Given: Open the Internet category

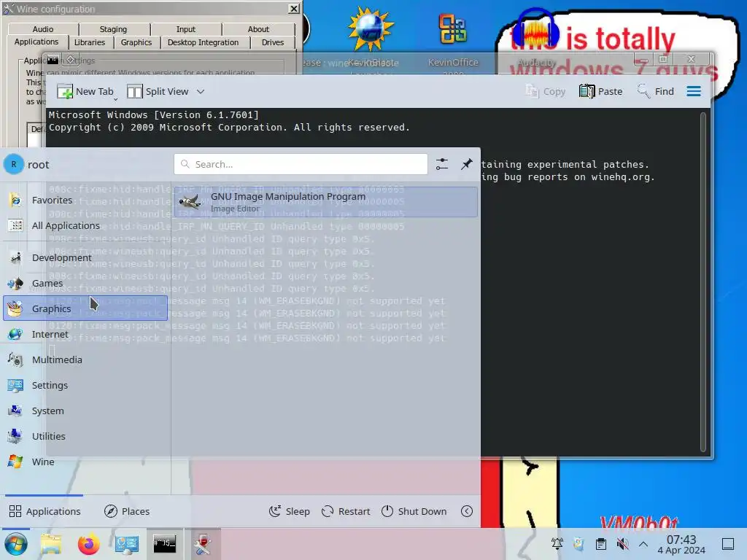Looking at the screenshot, I should 86,334.
